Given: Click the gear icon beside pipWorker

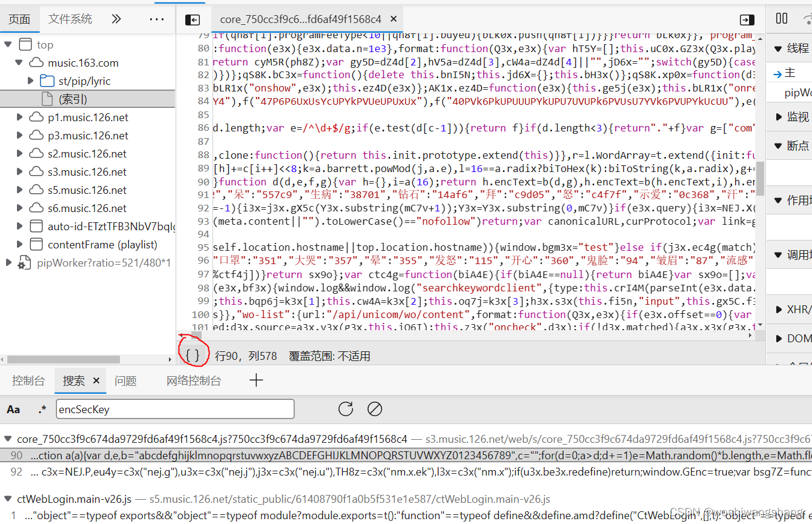Looking at the screenshot, I should pos(25,263).
